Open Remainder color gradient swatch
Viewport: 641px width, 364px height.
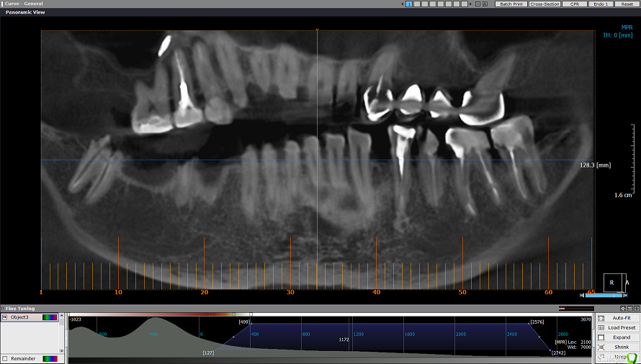(50, 358)
